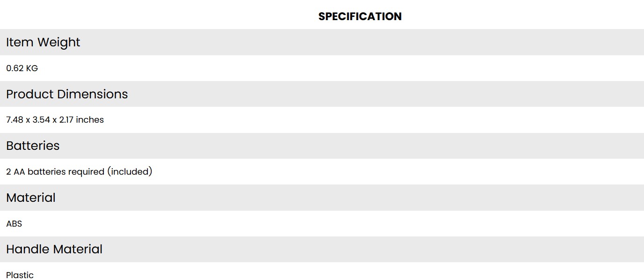Click the SPECIFICATION heading
Image resolution: width=644 pixels, height=280 pixels.
coord(360,16)
